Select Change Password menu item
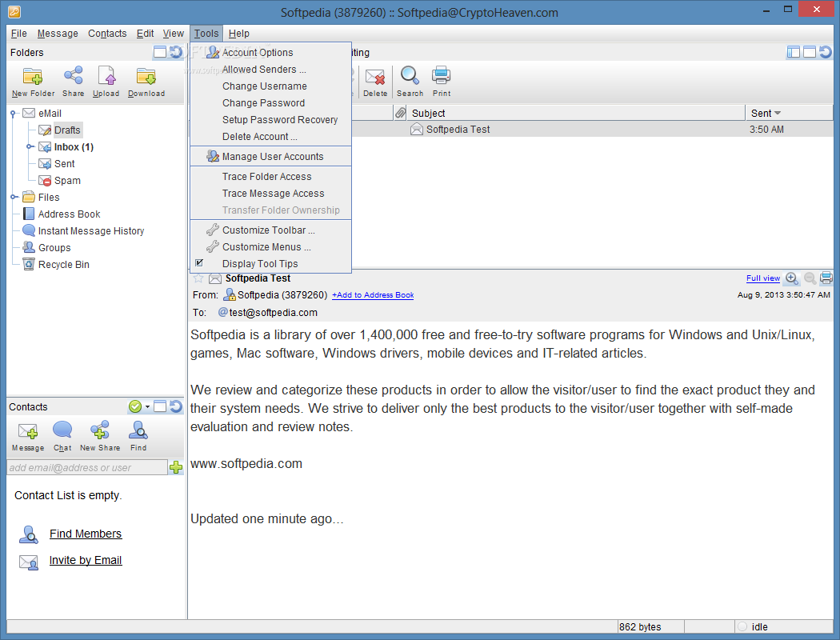Image resolution: width=840 pixels, height=640 pixels. click(270, 103)
